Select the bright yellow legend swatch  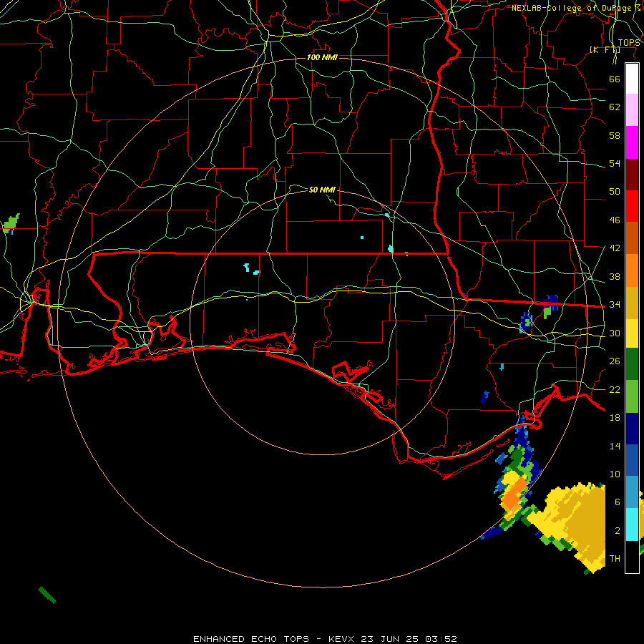(632, 333)
